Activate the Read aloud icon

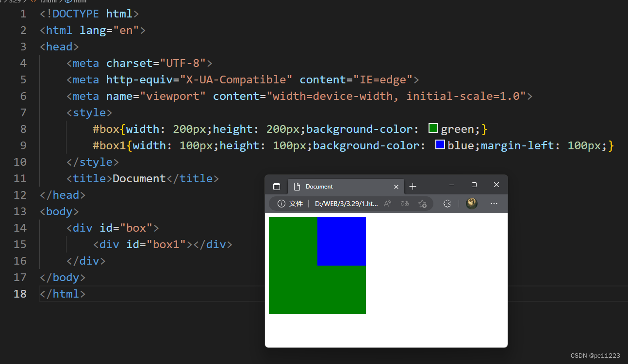pos(387,204)
